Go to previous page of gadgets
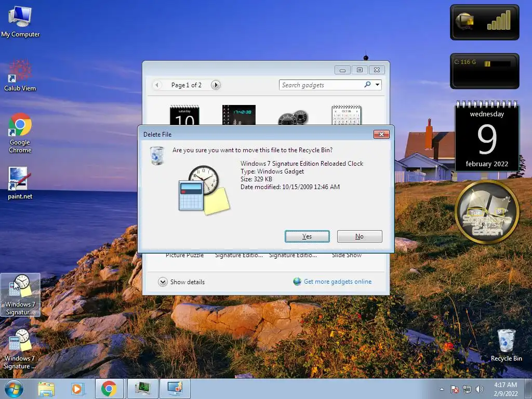This screenshot has width=532, height=399. click(157, 85)
